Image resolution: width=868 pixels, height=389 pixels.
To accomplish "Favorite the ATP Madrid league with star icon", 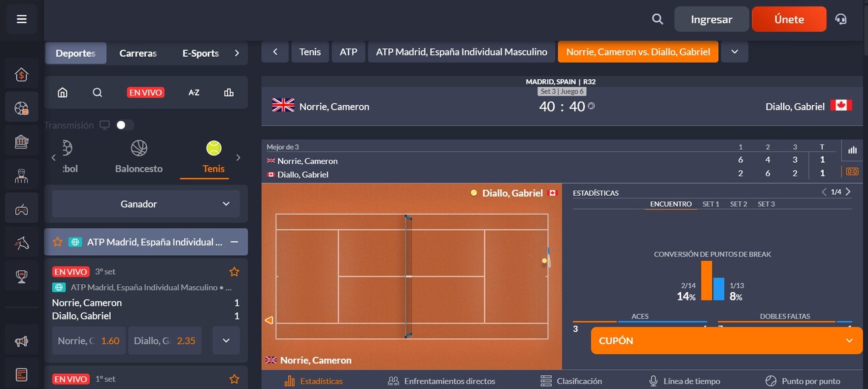I will click(x=57, y=242).
